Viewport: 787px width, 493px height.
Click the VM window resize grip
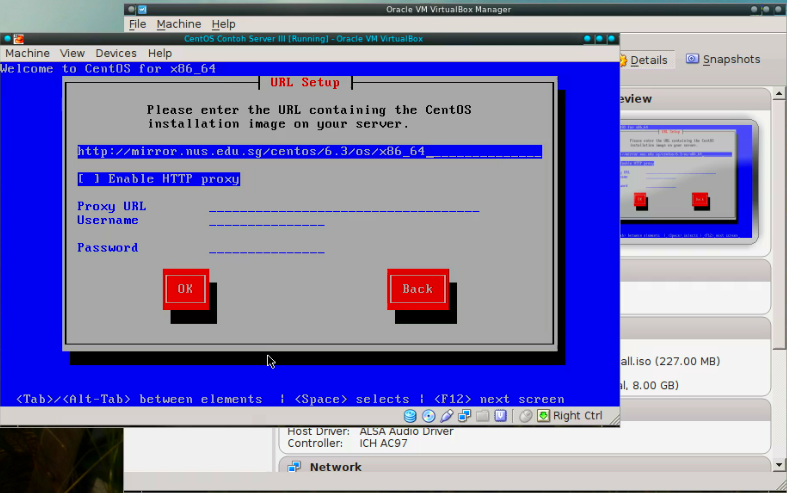tap(614, 421)
